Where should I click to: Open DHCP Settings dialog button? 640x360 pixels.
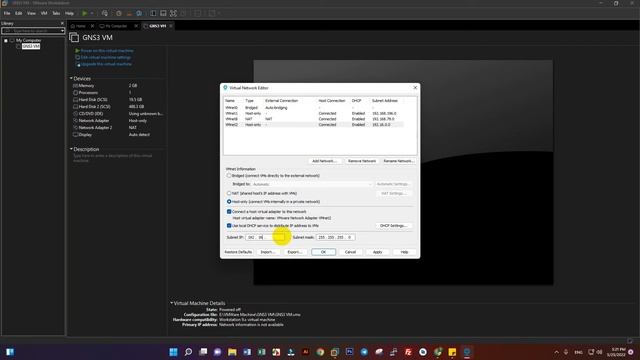[x=393, y=226]
